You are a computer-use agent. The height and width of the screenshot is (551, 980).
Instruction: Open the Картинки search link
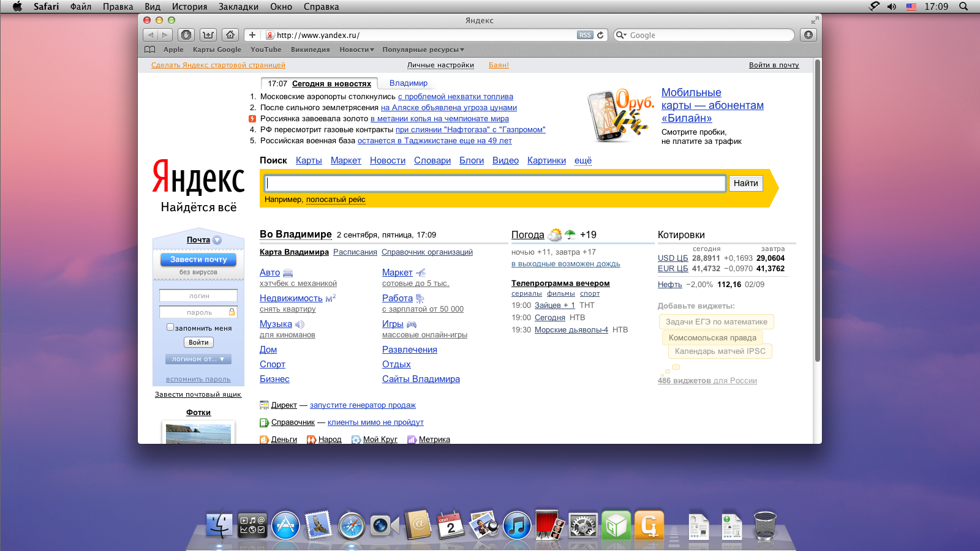pyautogui.click(x=546, y=160)
